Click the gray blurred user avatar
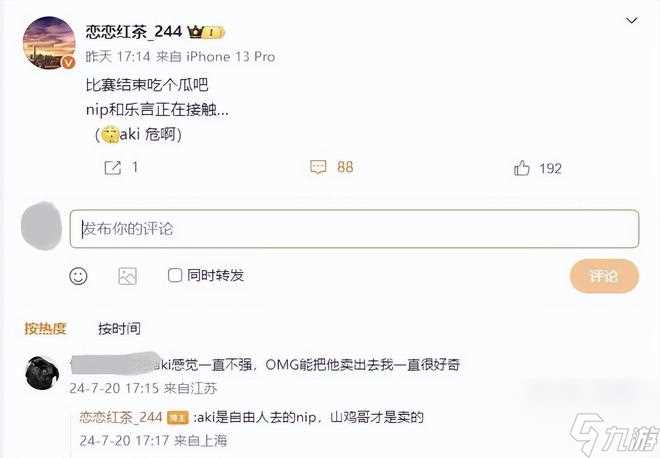 (41, 226)
